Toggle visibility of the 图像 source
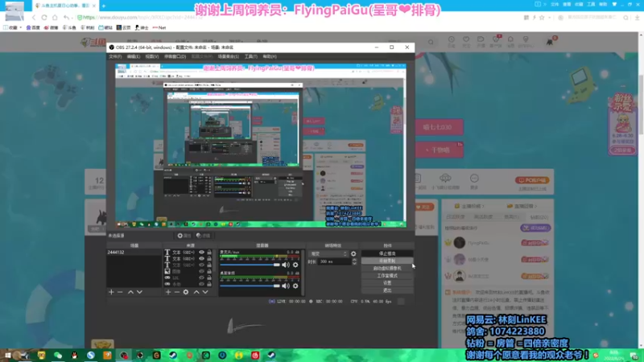This screenshot has width=644, height=362. [201, 271]
